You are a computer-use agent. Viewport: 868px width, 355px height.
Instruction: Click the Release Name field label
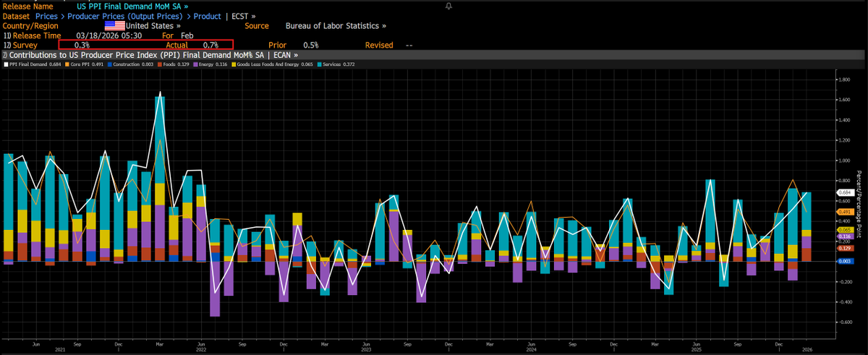29,6
